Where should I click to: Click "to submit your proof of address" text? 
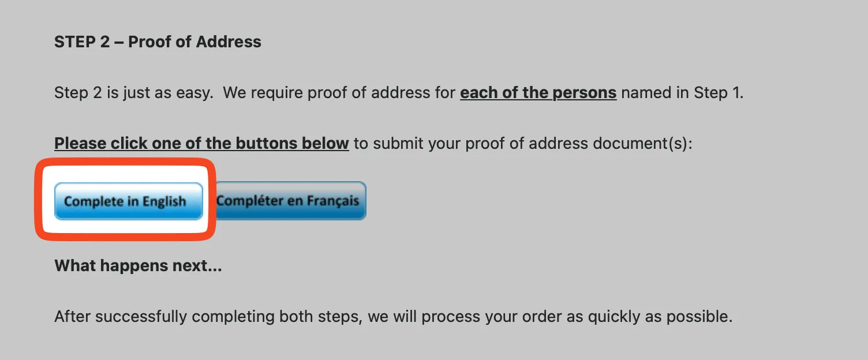point(461,143)
